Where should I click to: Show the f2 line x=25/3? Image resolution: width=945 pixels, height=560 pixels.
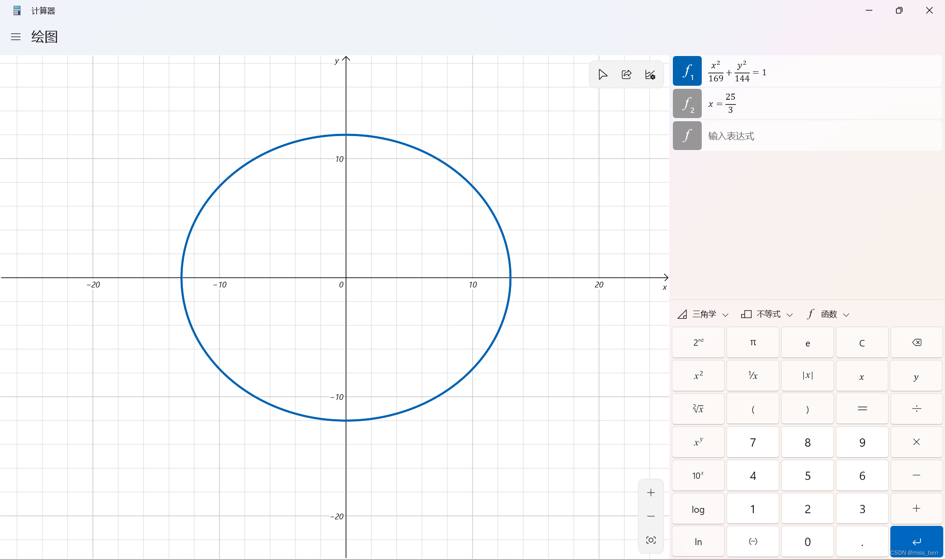[x=687, y=104]
